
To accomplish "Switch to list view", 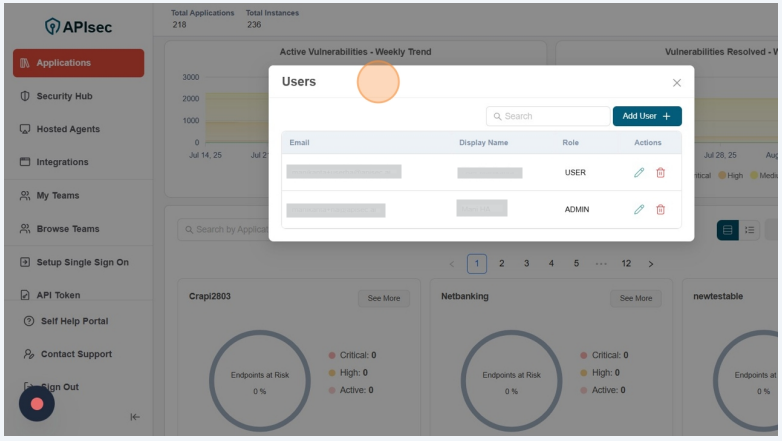I will click(x=750, y=230).
